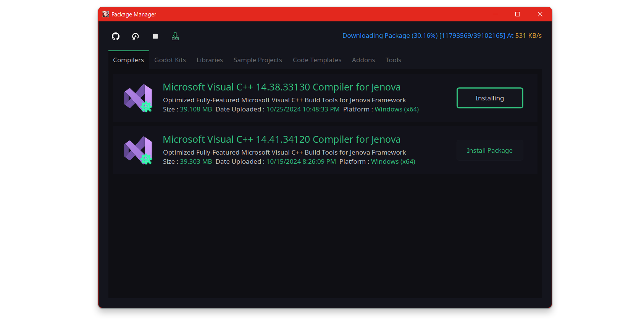The image size is (644, 326).
Task: Open the Code Templates tab
Action: click(x=317, y=60)
